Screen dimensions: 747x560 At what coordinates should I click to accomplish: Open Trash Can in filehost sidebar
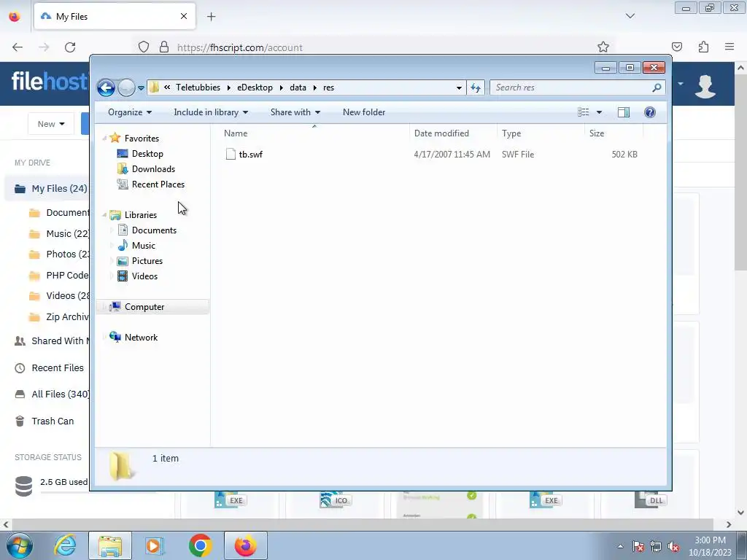(x=53, y=421)
